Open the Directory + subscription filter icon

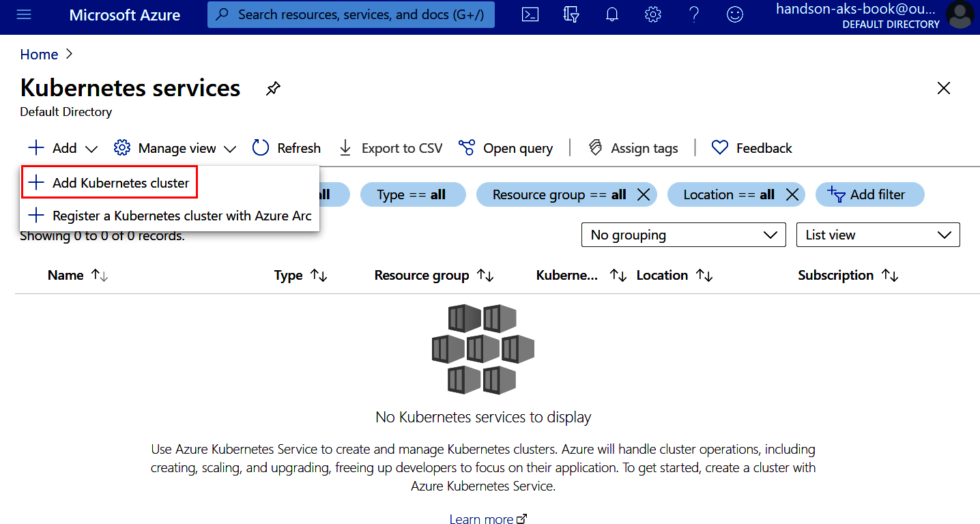pos(571,14)
